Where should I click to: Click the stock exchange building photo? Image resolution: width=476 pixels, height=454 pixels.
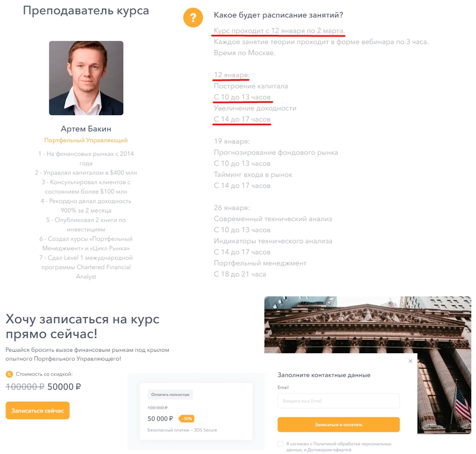(367, 324)
